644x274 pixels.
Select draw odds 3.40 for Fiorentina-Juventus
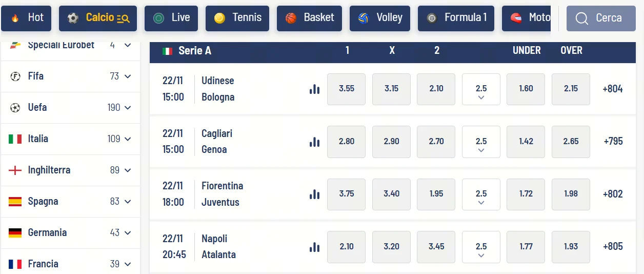(x=391, y=194)
